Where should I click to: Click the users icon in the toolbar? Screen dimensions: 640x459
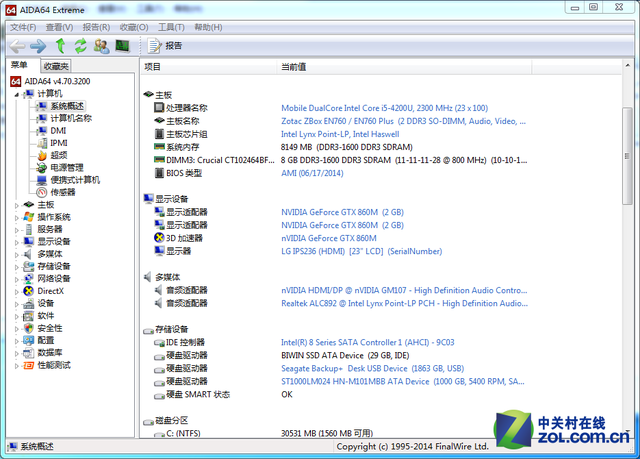click(101, 46)
